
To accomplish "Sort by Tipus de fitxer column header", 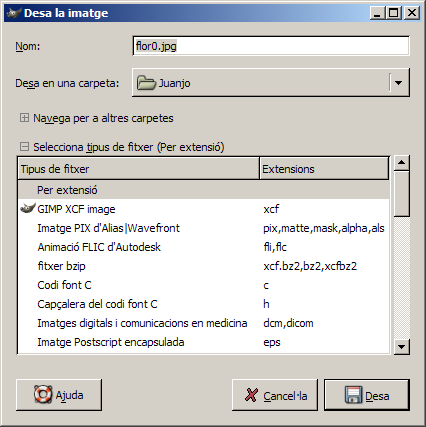I will [x=138, y=169].
